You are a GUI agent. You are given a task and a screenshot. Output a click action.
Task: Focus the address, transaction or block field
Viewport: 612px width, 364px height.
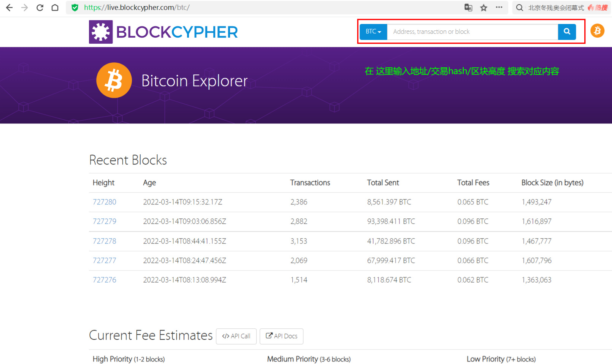pos(472,32)
